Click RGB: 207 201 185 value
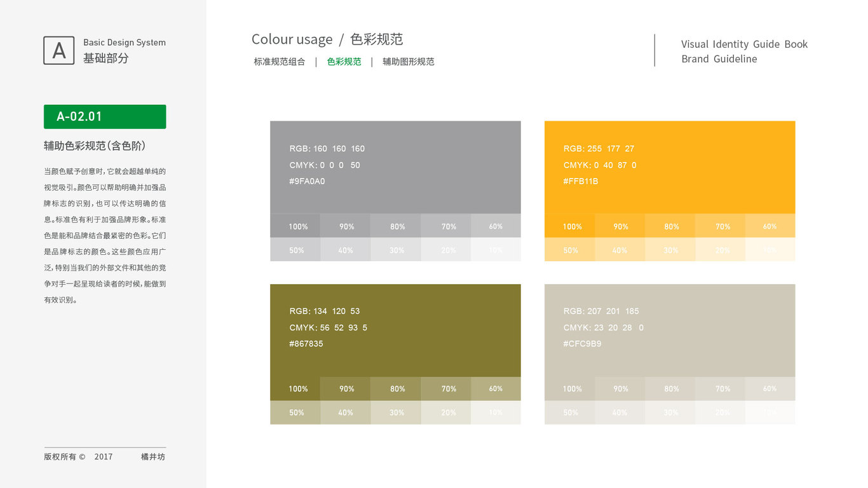 click(601, 311)
